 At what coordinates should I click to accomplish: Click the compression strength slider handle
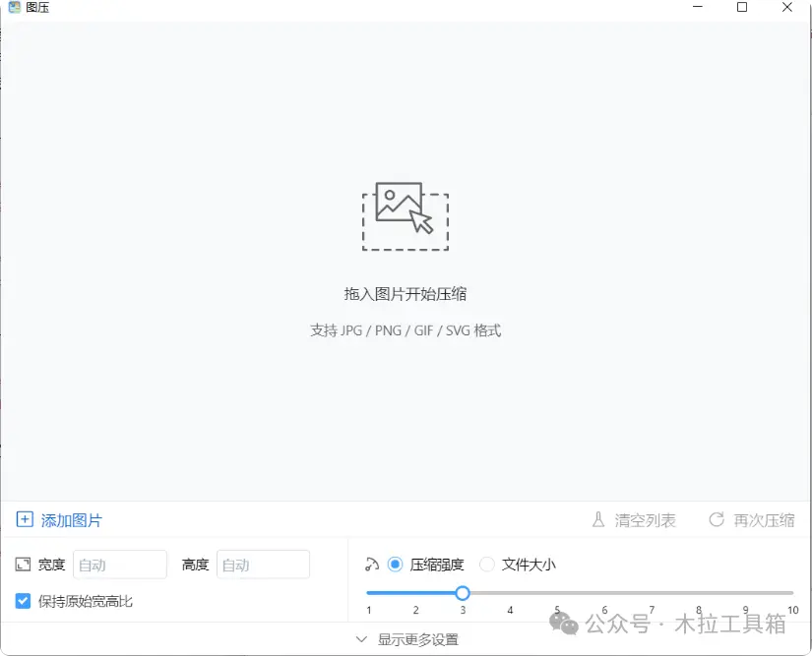pyautogui.click(x=463, y=593)
